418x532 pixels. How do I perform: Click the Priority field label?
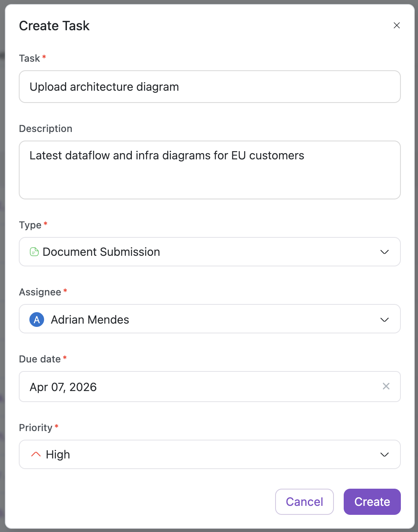[x=36, y=428]
